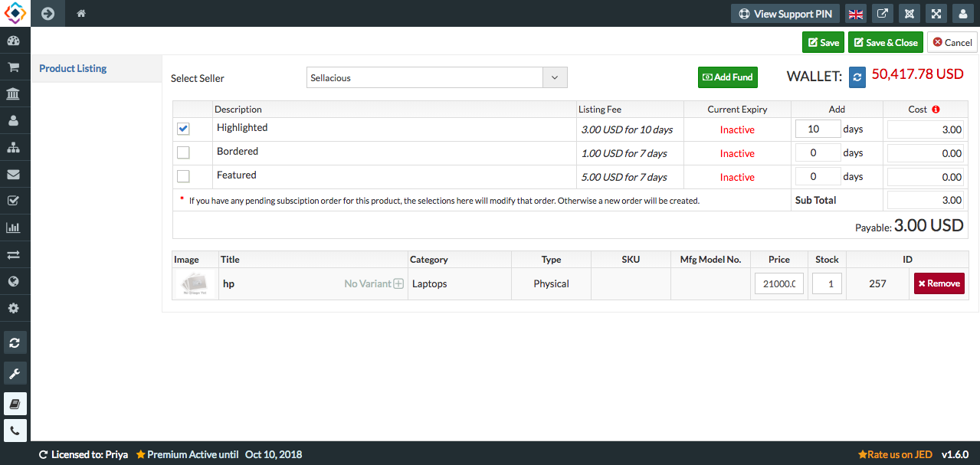Image resolution: width=980 pixels, height=465 pixels.
Task: Check the Featured listing checkbox
Action: pyautogui.click(x=183, y=176)
